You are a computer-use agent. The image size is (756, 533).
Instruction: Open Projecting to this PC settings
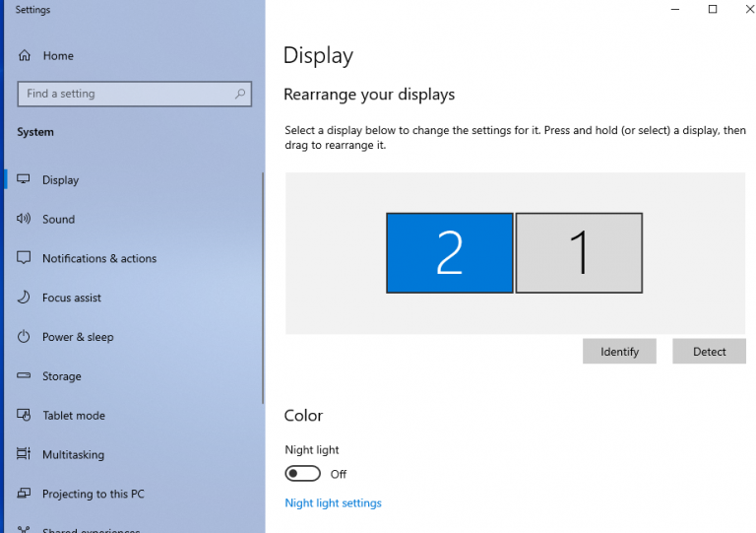point(93,495)
